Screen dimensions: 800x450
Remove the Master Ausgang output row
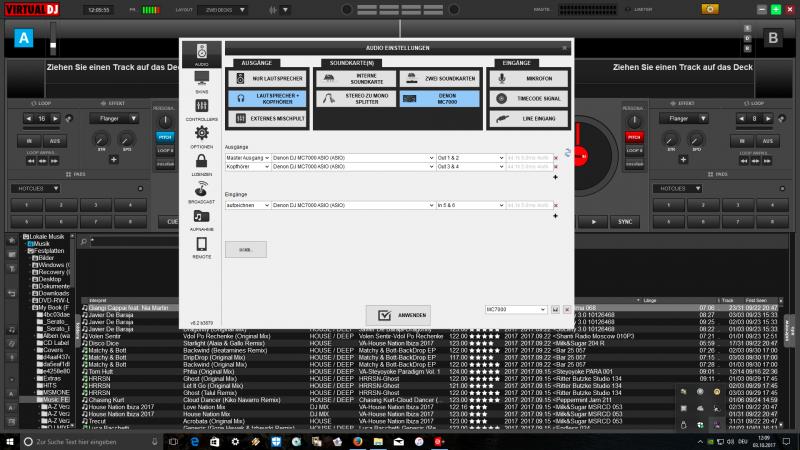[x=556, y=158]
